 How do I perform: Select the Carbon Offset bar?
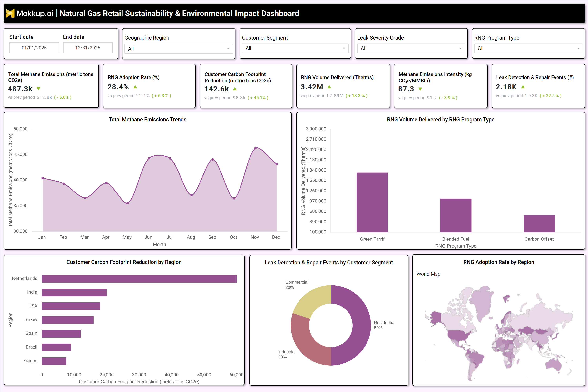point(539,223)
